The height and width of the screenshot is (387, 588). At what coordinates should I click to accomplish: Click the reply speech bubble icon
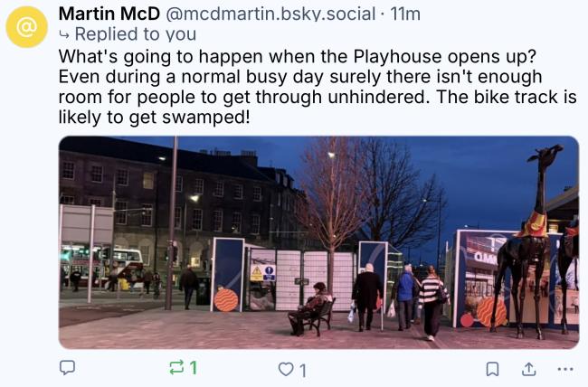click(68, 367)
